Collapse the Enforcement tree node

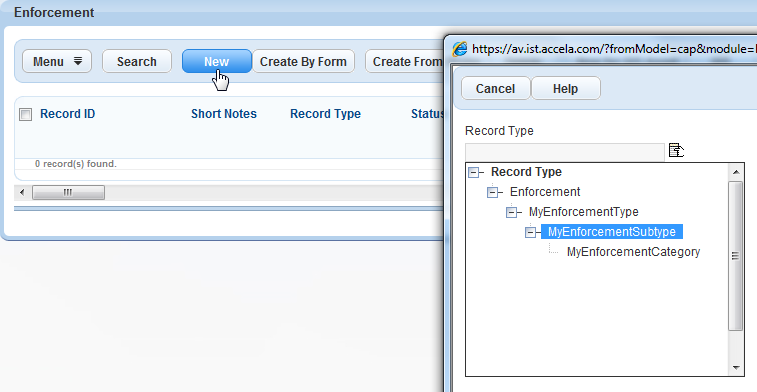492,192
